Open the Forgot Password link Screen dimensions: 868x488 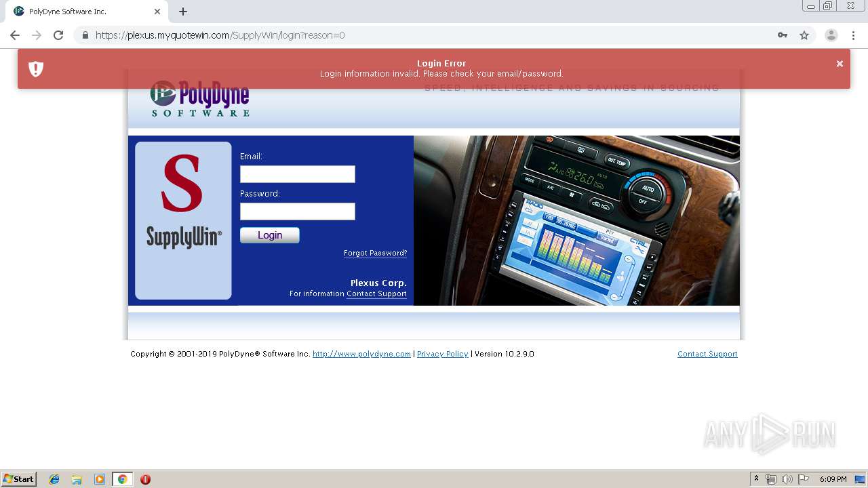coord(375,253)
